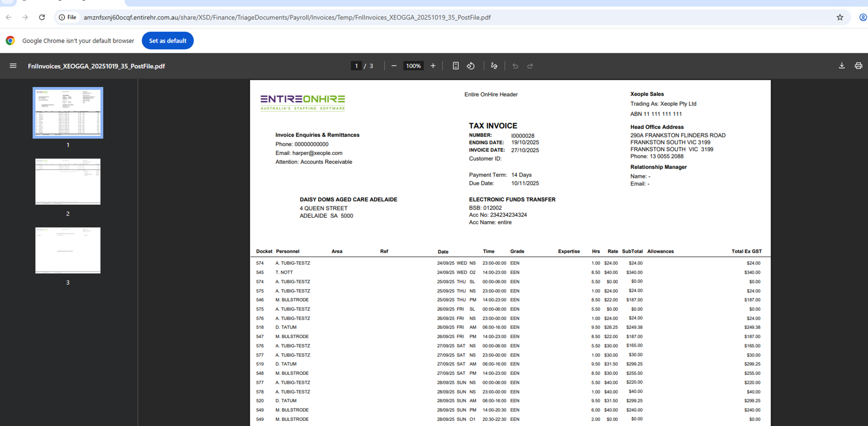Click the fit to page icon
Screen dimensions: 868x426
click(x=456, y=66)
